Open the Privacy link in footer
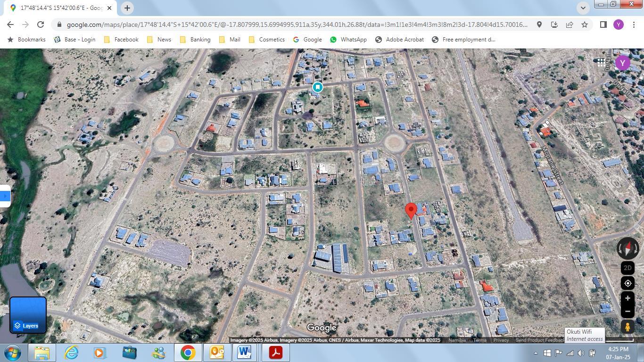The width and height of the screenshot is (644, 362). pyautogui.click(x=501, y=340)
